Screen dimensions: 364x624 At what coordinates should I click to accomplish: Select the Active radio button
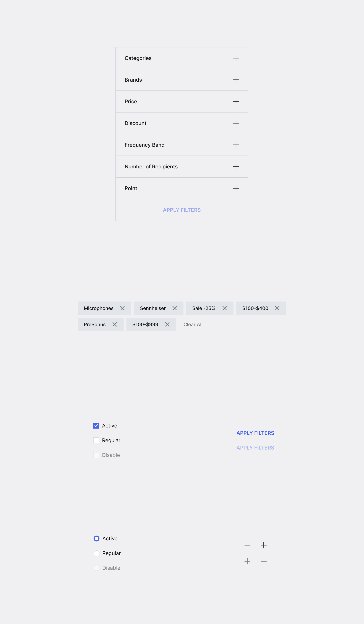(97, 539)
